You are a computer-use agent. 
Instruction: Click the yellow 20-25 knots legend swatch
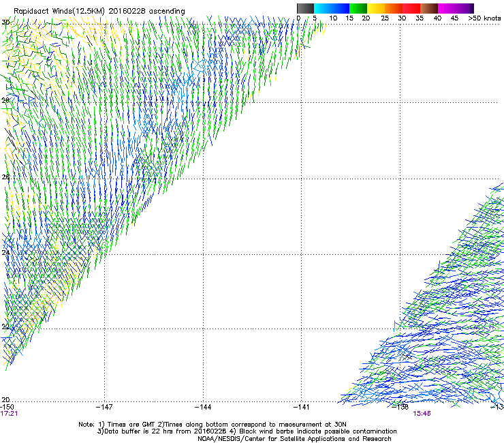pyautogui.click(x=376, y=8)
